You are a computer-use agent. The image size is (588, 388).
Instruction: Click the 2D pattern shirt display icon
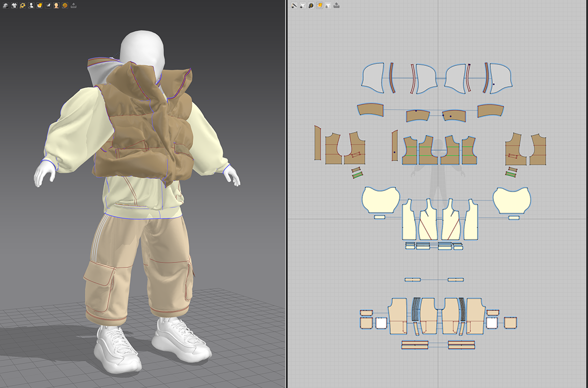point(303,5)
